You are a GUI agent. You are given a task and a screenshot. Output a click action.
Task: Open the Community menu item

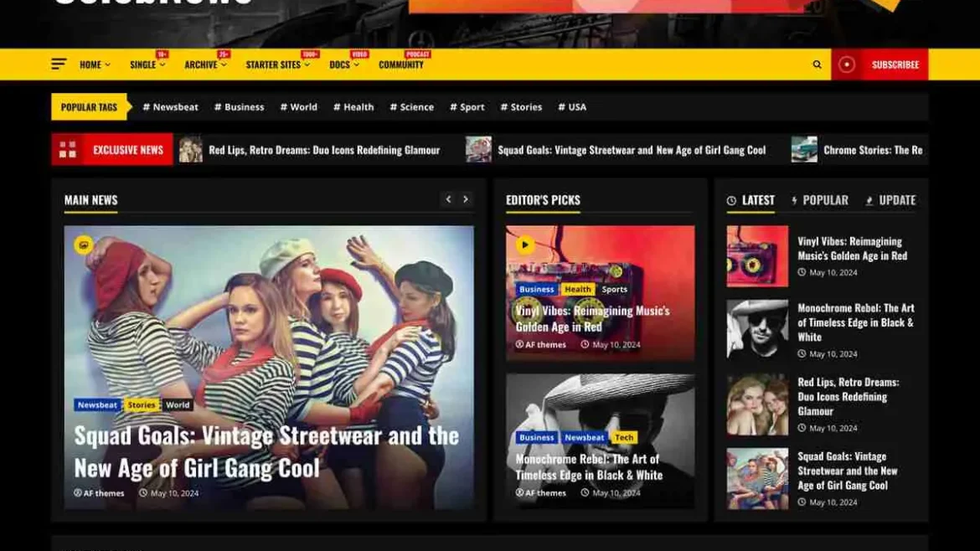click(x=400, y=64)
